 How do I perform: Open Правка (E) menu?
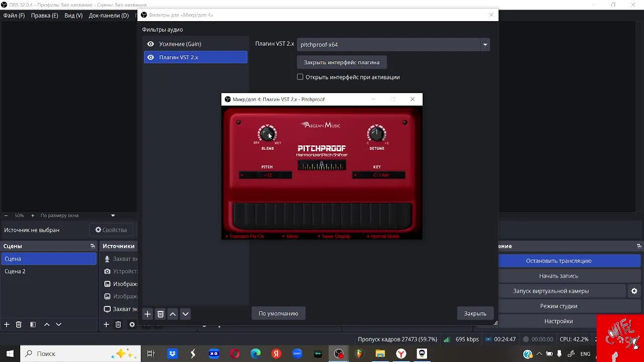pyautogui.click(x=44, y=16)
